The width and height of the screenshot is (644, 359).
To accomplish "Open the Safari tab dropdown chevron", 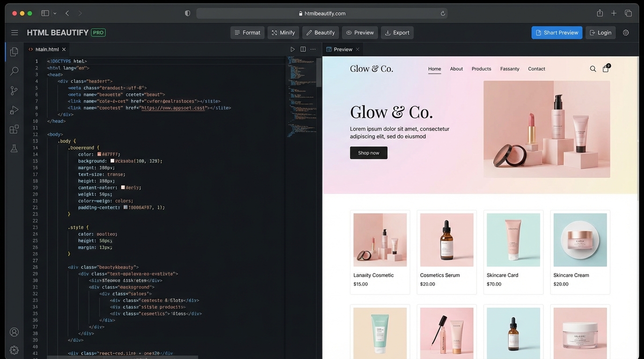I will pyautogui.click(x=55, y=13).
